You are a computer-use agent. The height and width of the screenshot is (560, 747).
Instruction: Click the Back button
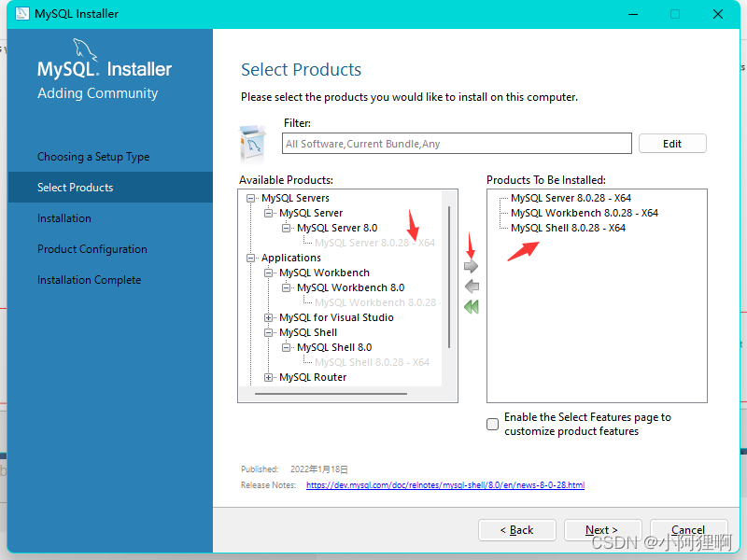(x=517, y=530)
